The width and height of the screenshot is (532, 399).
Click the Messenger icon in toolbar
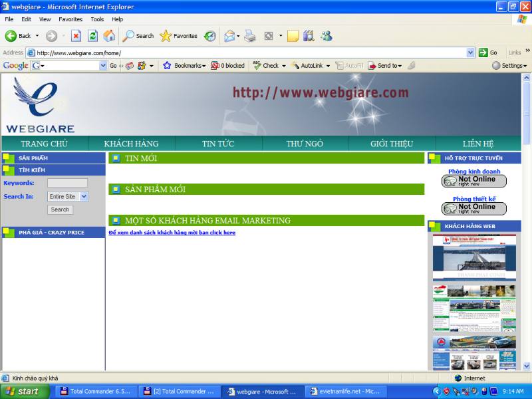pos(326,36)
